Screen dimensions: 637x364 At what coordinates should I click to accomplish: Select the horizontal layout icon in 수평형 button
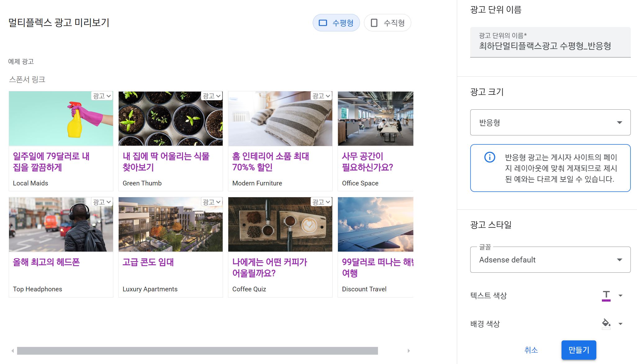pos(323,22)
